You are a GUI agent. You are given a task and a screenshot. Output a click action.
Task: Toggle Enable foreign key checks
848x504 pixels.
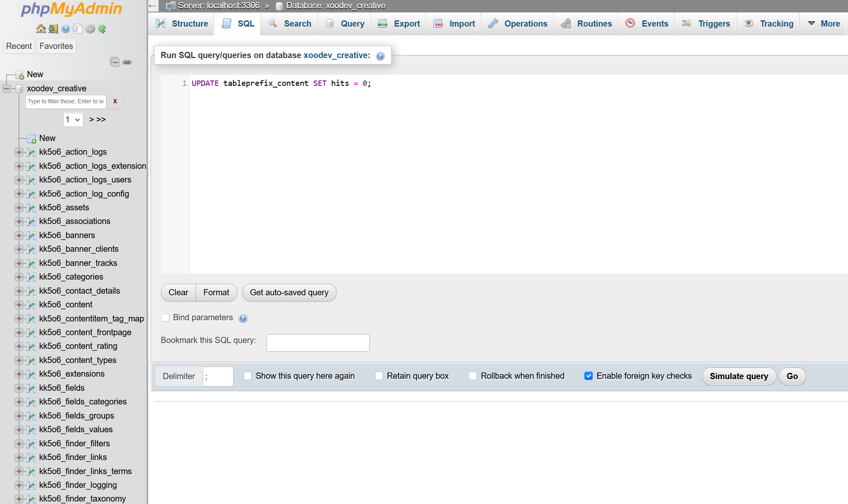tap(588, 376)
